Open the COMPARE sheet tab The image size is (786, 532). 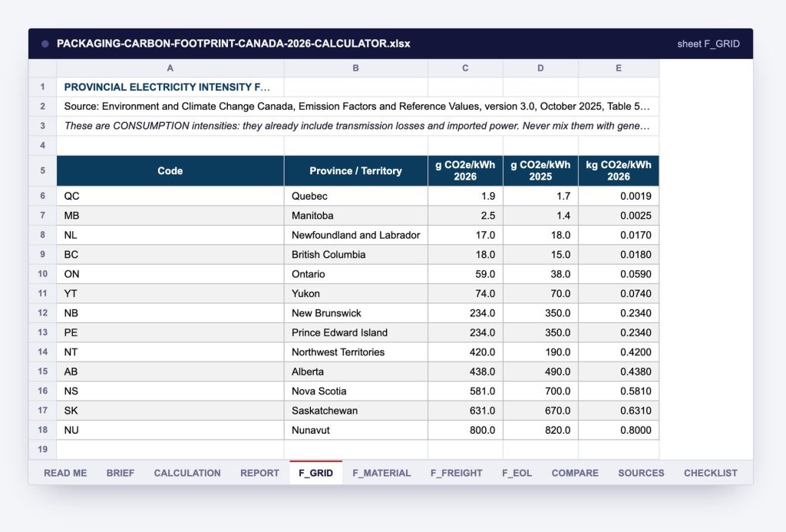[x=575, y=473]
